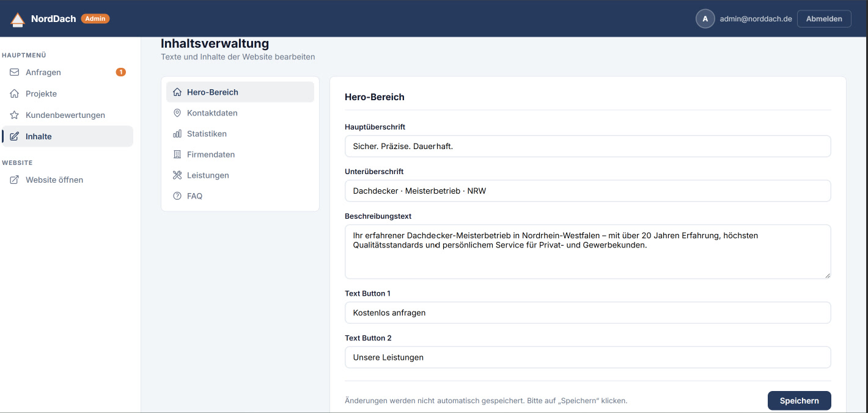Focus the Unterüberschrift input field
Image resolution: width=868 pixels, height=413 pixels.
pyautogui.click(x=587, y=191)
